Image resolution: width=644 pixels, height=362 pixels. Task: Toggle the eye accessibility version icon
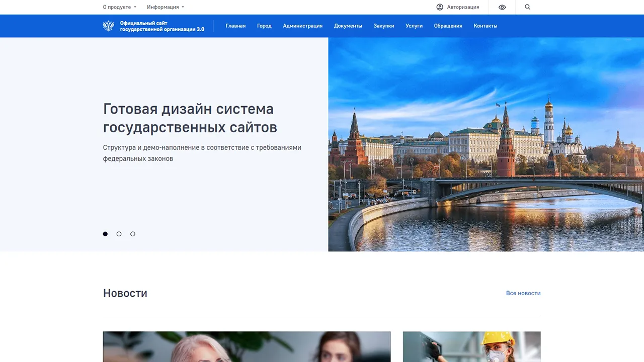(x=502, y=7)
